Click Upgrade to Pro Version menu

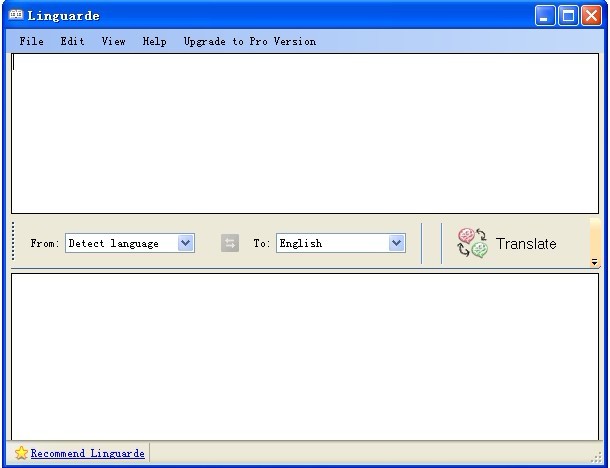click(250, 41)
